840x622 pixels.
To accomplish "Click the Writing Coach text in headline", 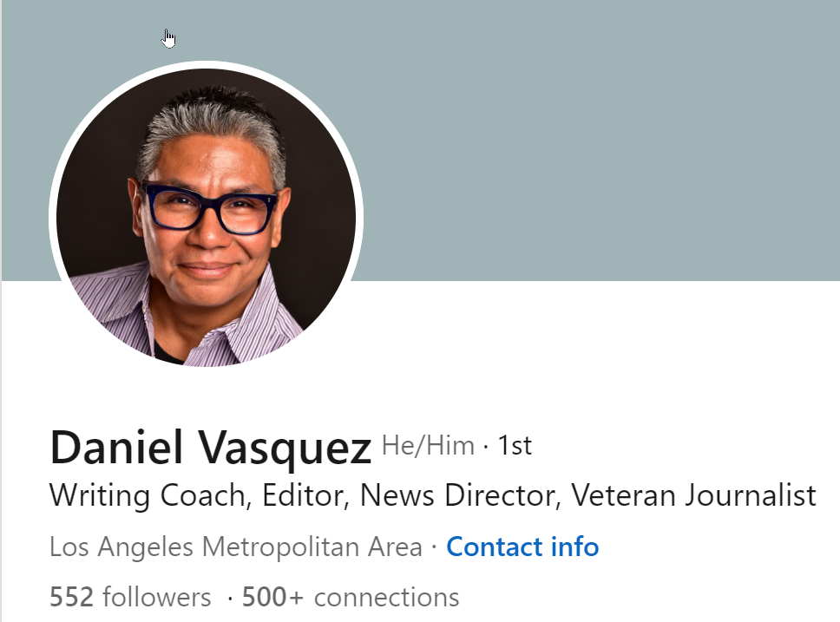I will [x=148, y=495].
